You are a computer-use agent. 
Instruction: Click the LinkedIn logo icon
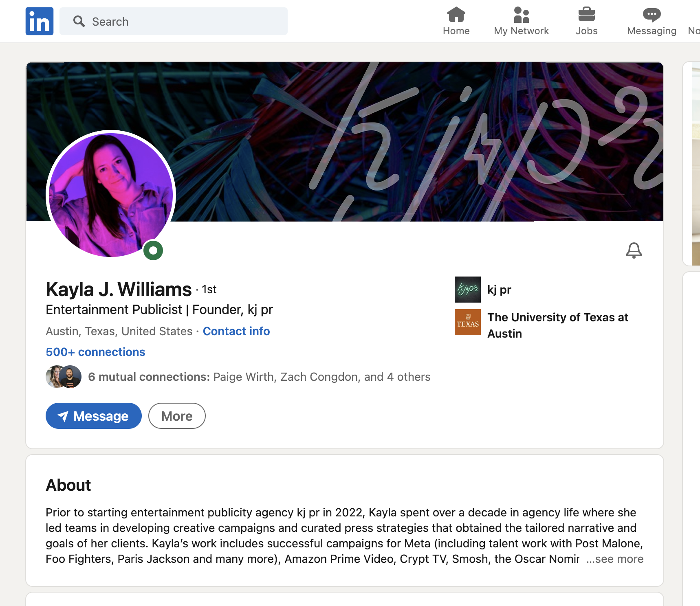(x=40, y=21)
